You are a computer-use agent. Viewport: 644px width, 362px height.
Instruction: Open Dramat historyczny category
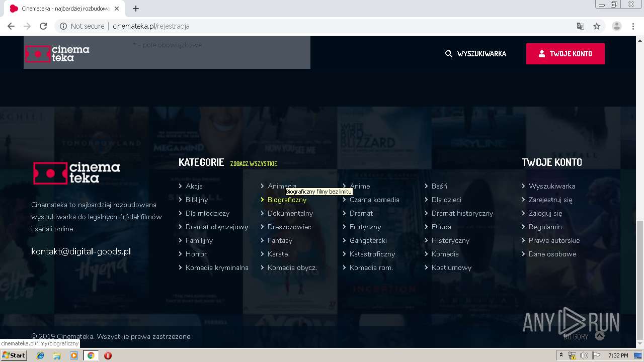pos(462,213)
